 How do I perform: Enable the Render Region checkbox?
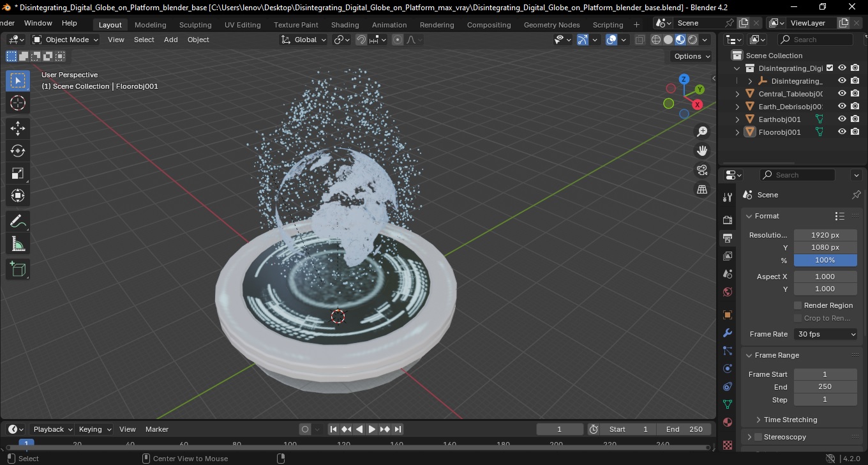click(798, 305)
